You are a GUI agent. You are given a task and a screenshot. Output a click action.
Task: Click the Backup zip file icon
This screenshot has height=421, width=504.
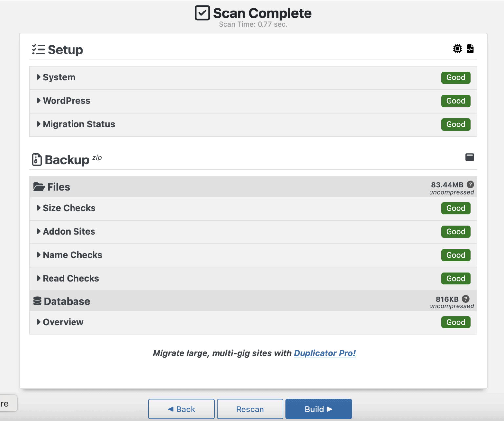[x=37, y=159]
